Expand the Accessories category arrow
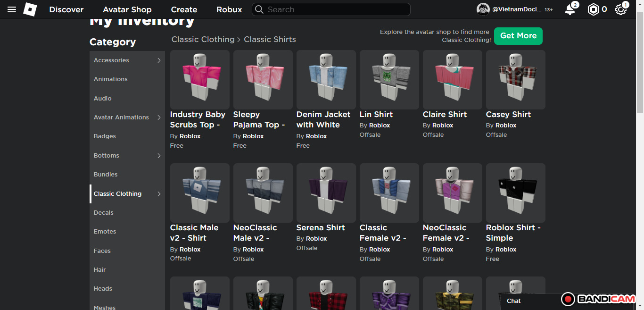Viewport: 644px width, 310px height. point(159,60)
